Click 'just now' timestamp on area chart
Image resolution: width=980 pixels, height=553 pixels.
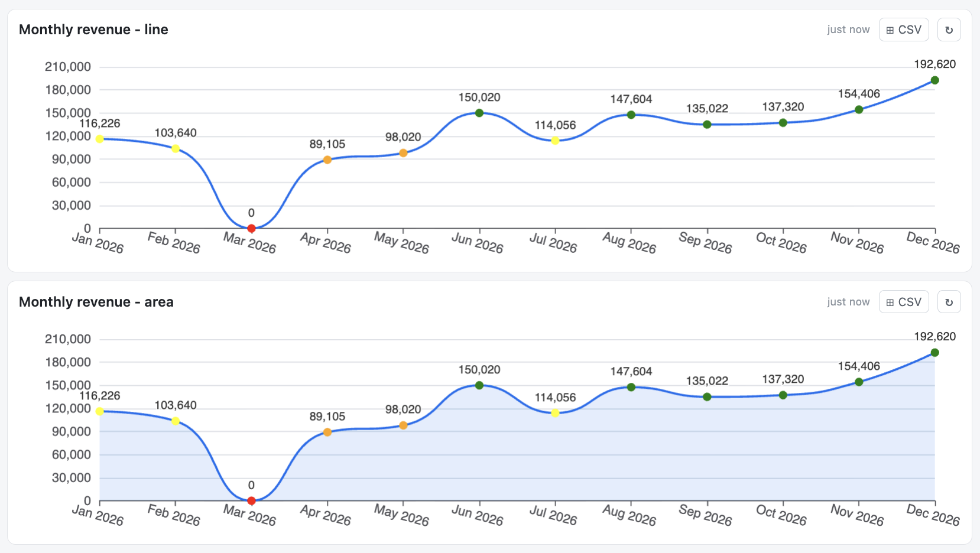tap(848, 302)
